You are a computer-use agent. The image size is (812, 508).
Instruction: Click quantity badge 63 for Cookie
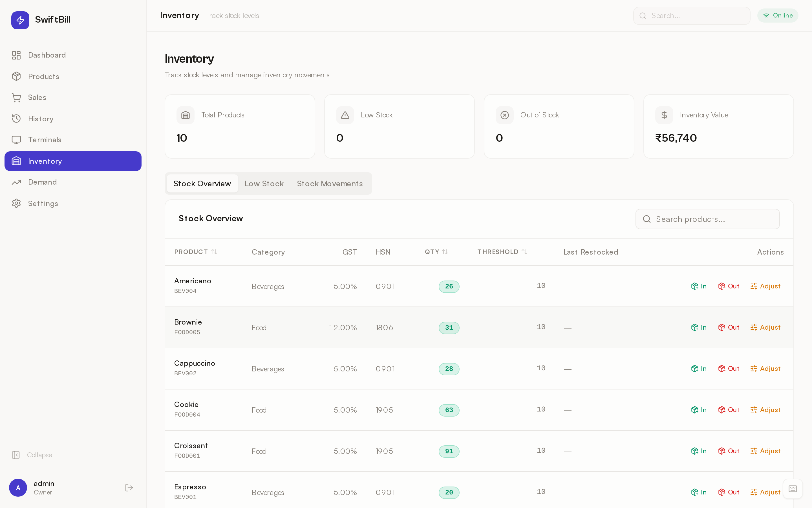(449, 410)
